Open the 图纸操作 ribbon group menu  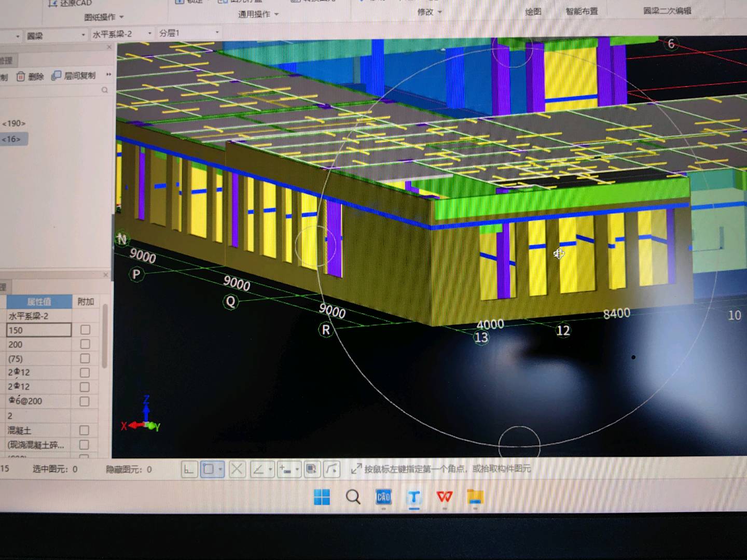tap(104, 17)
